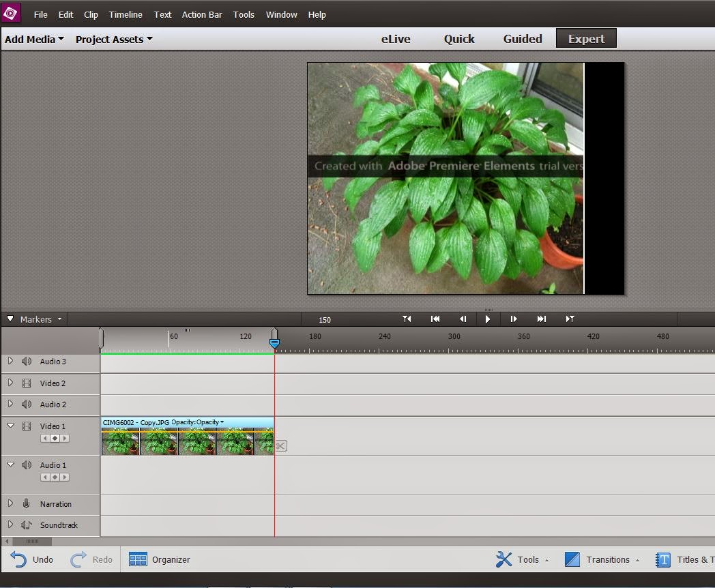Mute the Audio 1 track speaker icon
The width and height of the screenshot is (715, 588).
[x=27, y=465]
